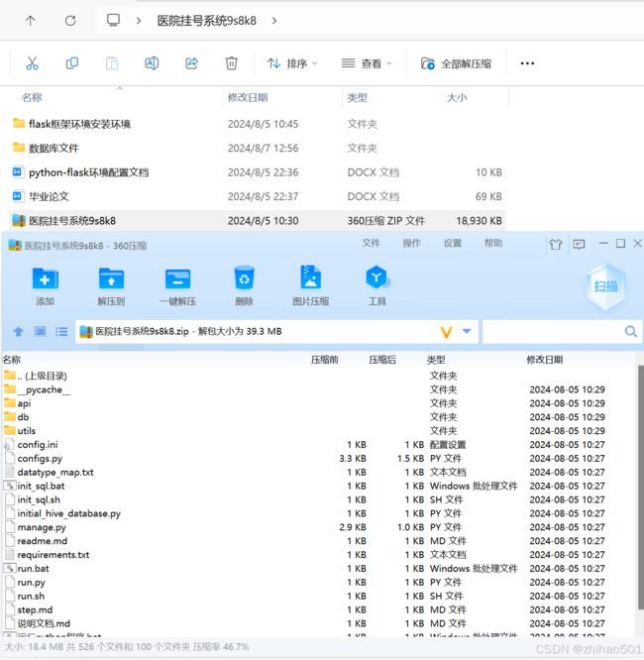This screenshot has height=660, width=644.
Task: Open the 设置 menu in 360压缩
Action: point(453,243)
